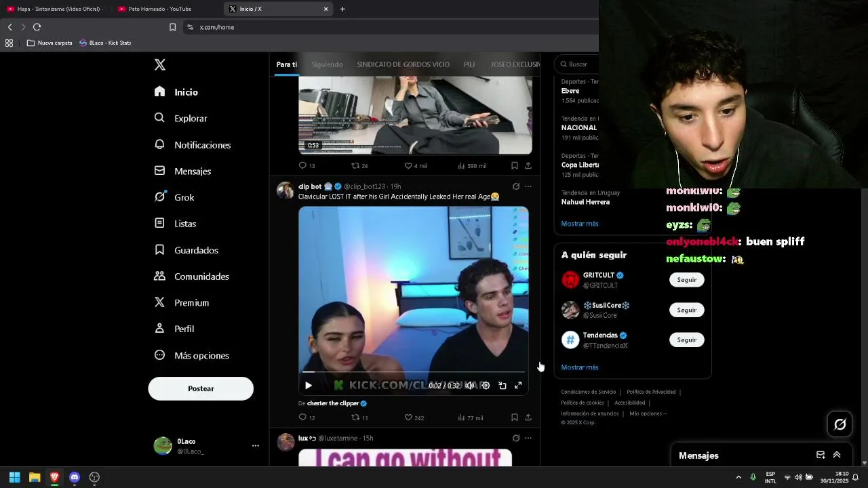Follow GRITCULT with the Seguir button
Image resolution: width=868 pixels, height=488 pixels.
point(687,280)
